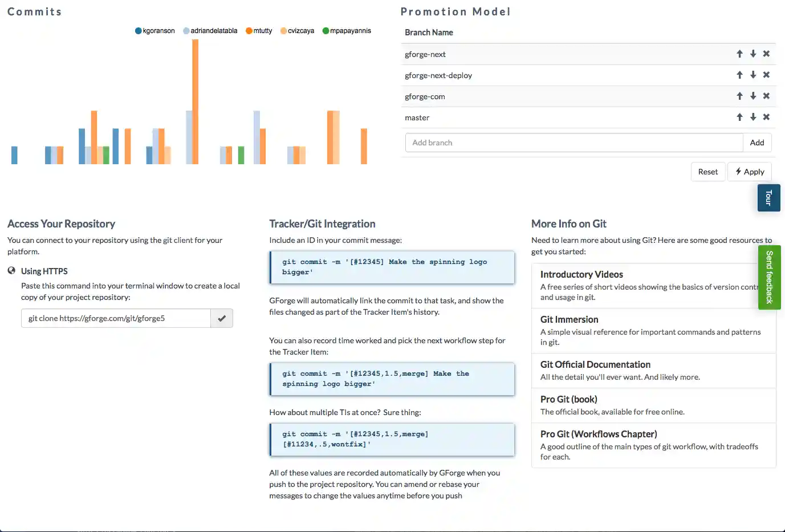The image size is (785, 532).
Task: Open the Git Immersion resource link
Action: 569,319
